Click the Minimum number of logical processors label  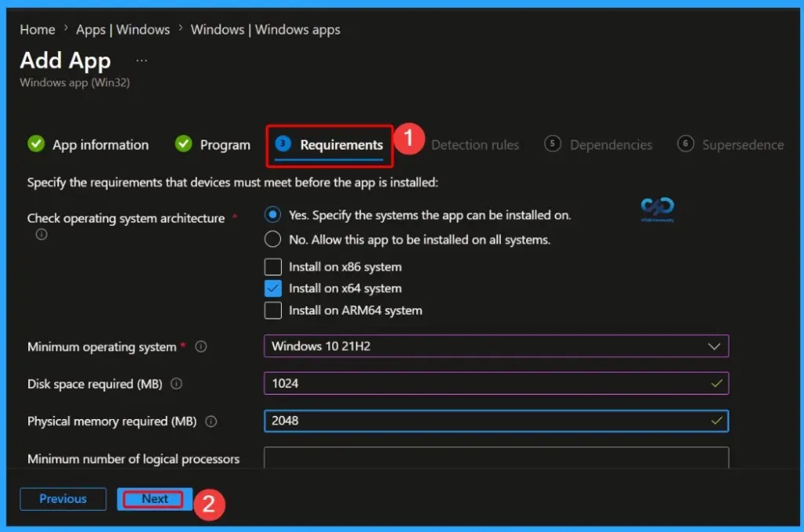pos(133,459)
